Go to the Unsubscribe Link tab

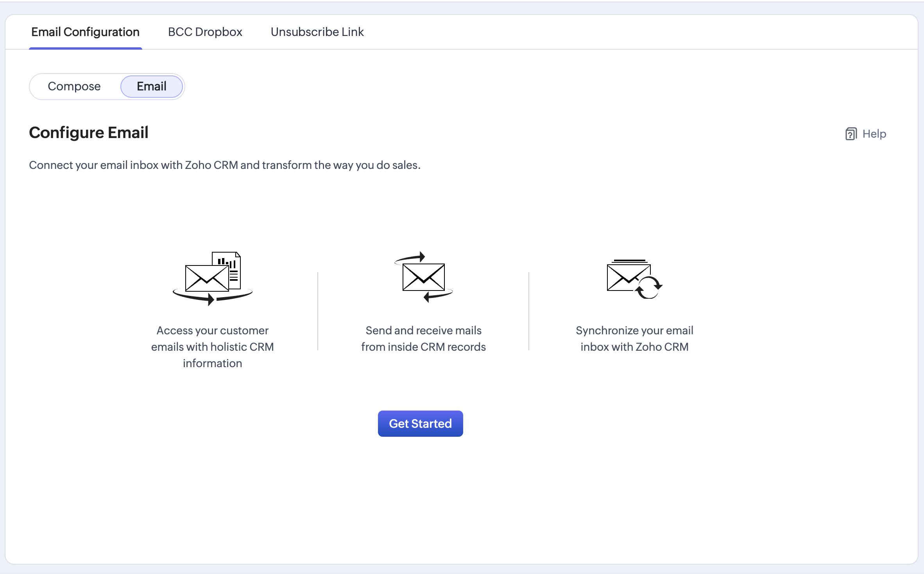[x=317, y=32]
